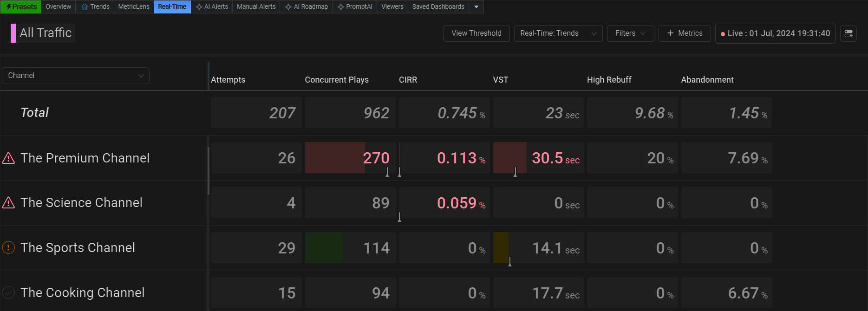Open the Real-Time: Trends dropdown
The width and height of the screenshot is (868, 311).
pyautogui.click(x=558, y=33)
